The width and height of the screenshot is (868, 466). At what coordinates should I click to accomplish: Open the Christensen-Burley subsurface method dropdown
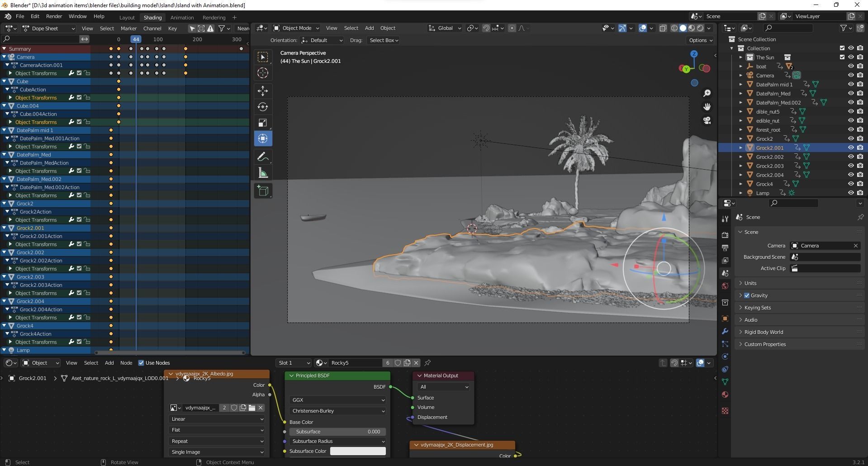tap(337, 411)
